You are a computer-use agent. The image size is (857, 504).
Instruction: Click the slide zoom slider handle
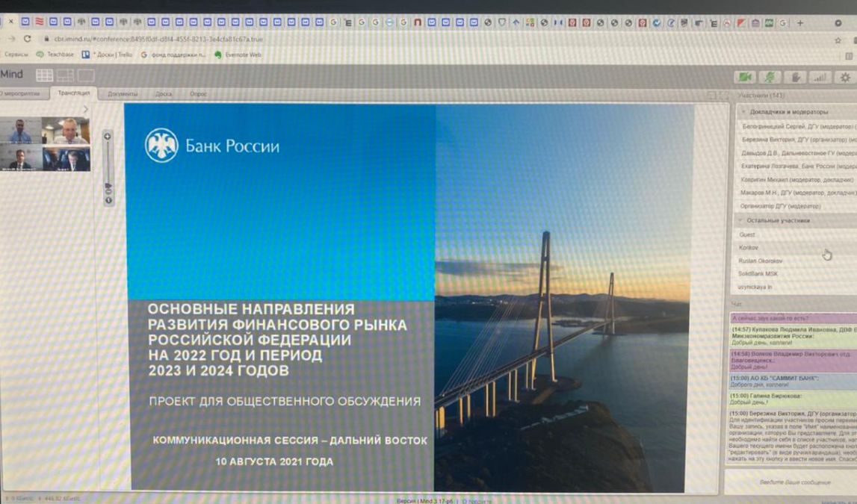108,185
